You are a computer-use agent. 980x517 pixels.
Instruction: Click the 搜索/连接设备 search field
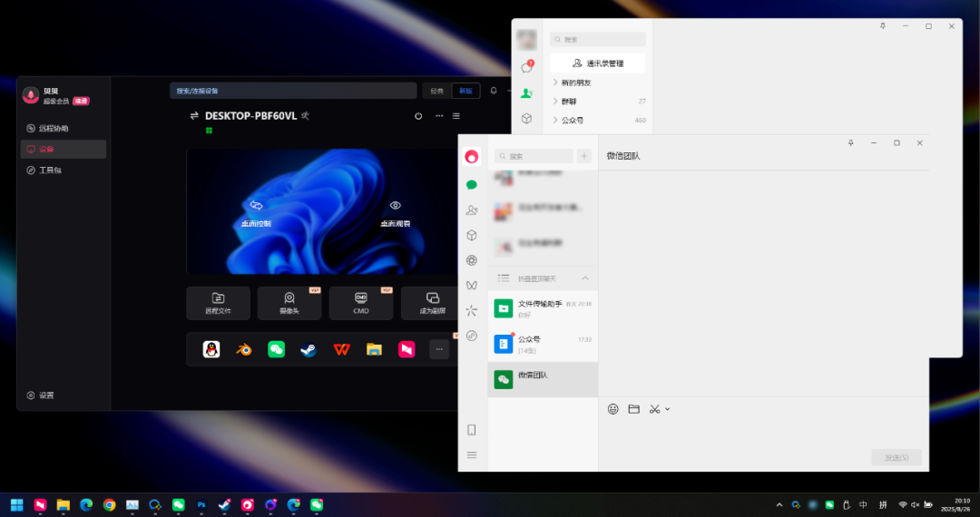pos(293,91)
